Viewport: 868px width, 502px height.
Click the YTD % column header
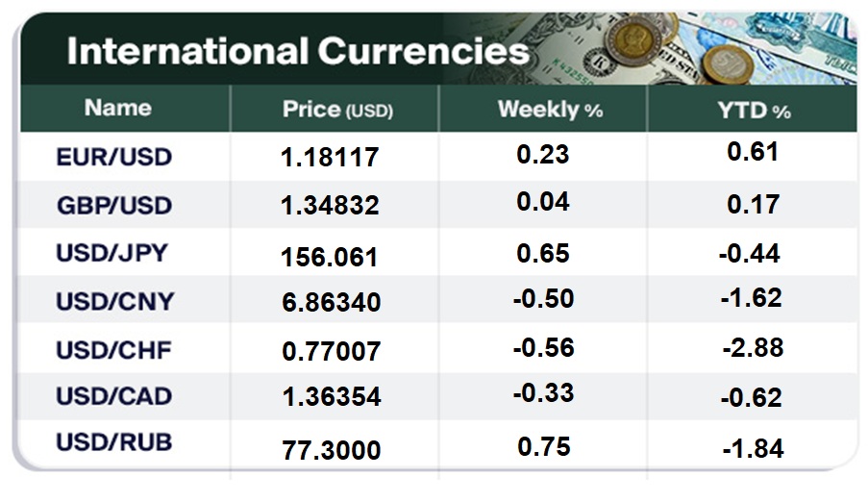click(x=754, y=111)
